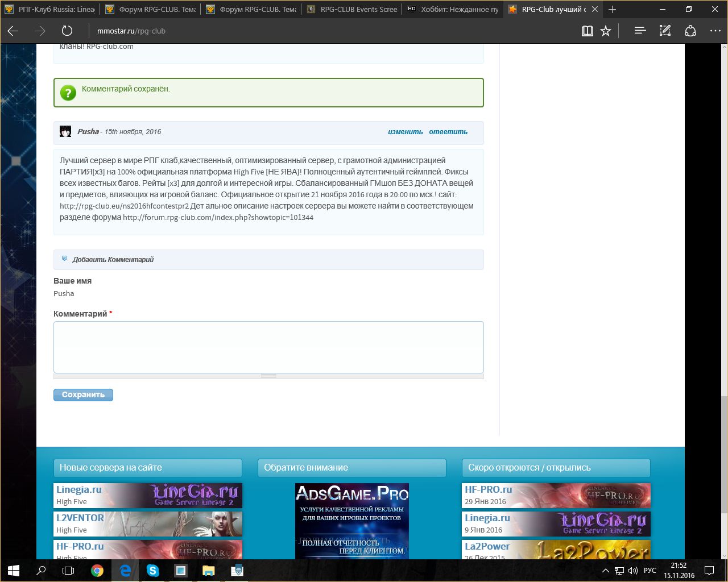Screen dimensions: 728x582
Task: Click the date 15th ноября, 2016 on the comment
Action: tap(133, 132)
